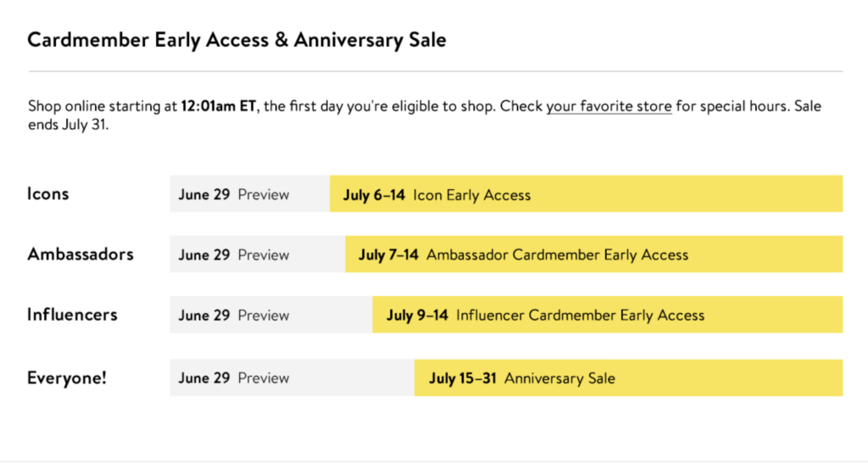
Task: Select the Icons row label
Action: tap(48, 193)
